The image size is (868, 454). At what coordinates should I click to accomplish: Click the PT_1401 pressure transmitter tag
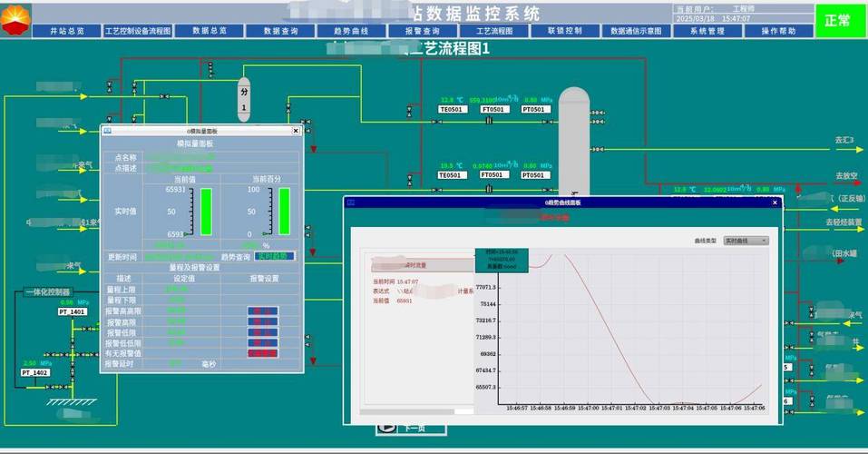73,311
